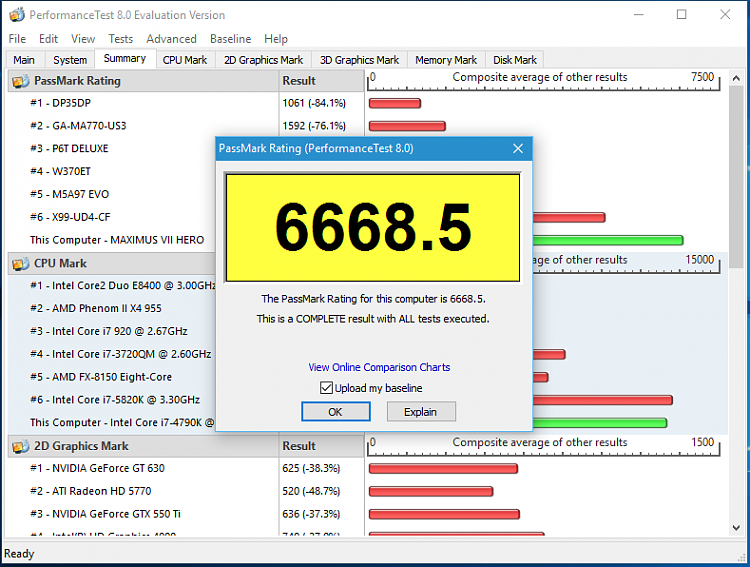Click the 625 (-38.3%) result value
The width and height of the screenshot is (750, 567).
(311, 468)
